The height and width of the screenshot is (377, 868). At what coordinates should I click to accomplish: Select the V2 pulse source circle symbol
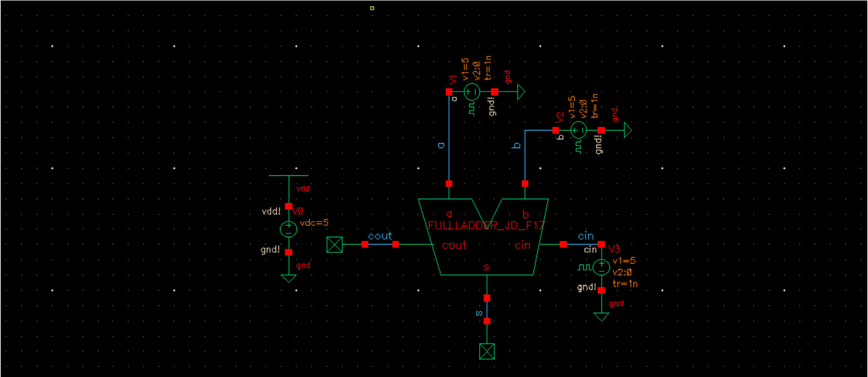click(x=578, y=130)
